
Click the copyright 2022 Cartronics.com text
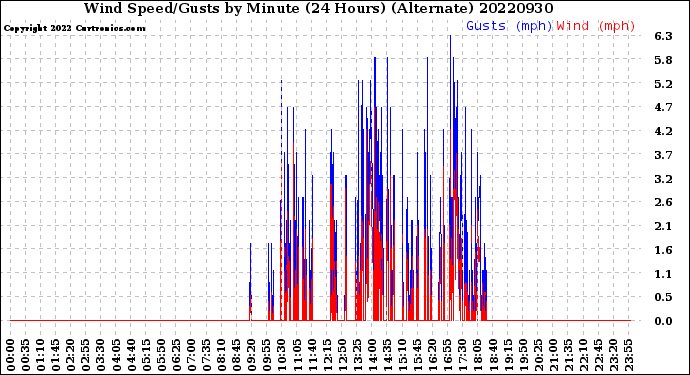point(74,29)
